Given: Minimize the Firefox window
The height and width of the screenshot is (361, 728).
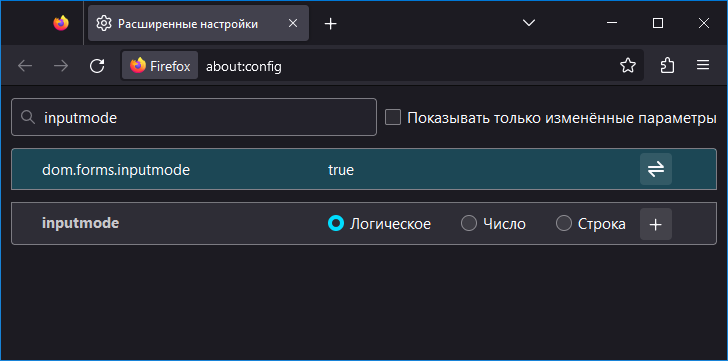Looking at the screenshot, I should pos(612,23).
